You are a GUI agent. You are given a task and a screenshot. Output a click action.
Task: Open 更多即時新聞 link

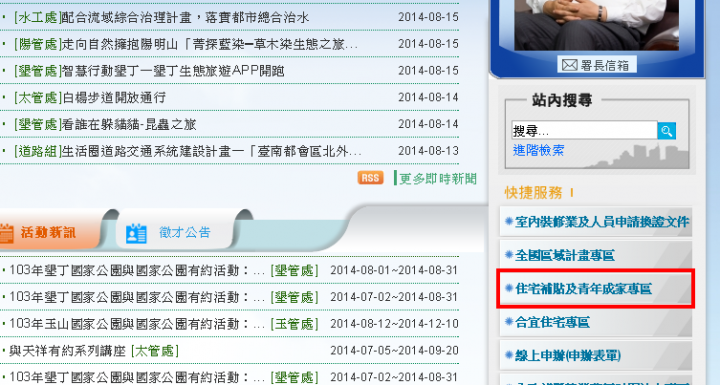coord(438,179)
